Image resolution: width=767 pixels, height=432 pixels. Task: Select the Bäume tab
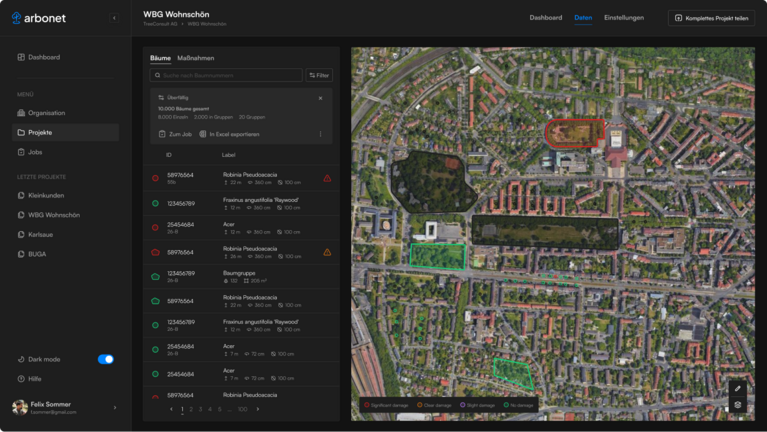pyautogui.click(x=160, y=58)
